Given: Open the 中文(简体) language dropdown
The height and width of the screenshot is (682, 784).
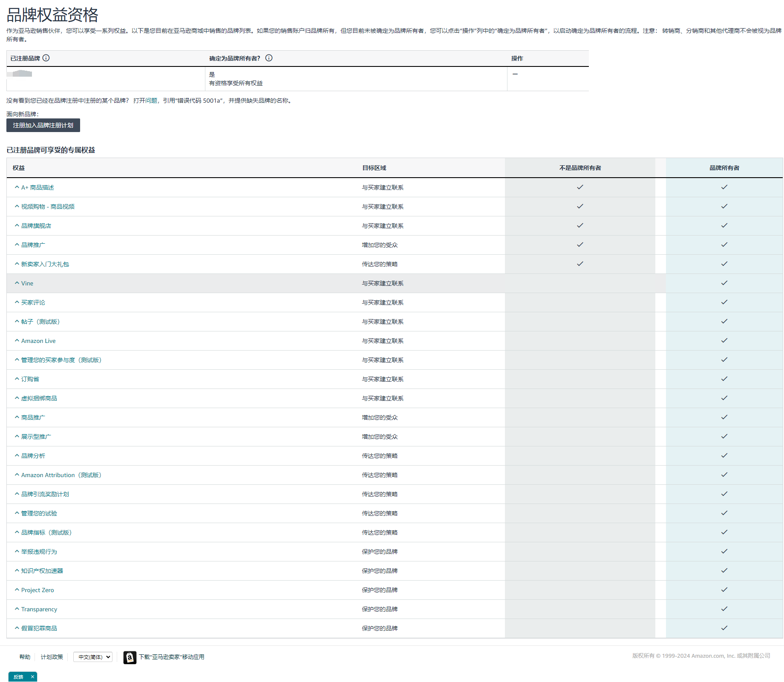Looking at the screenshot, I should 93,657.
